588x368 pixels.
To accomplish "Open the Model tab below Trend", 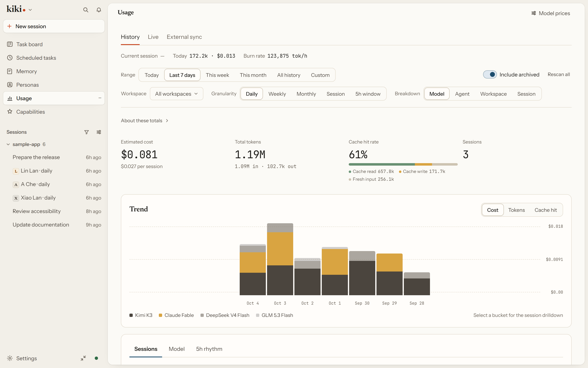I will (x=177, y=349).
